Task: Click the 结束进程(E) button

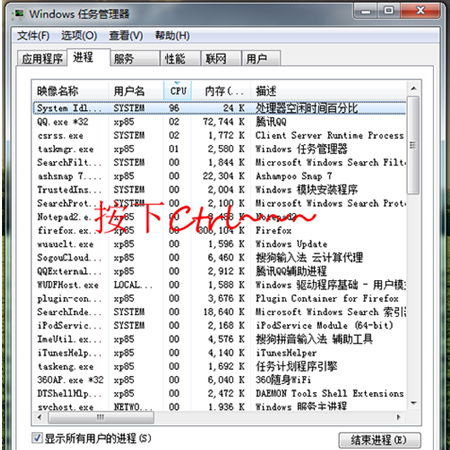Action: click(x=379, y=440)
